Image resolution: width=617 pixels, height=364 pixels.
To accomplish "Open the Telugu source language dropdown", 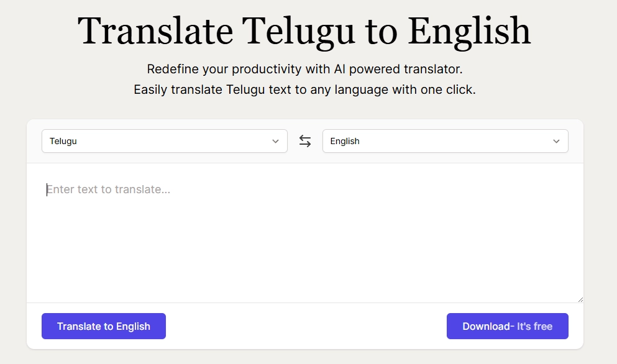I will click(x=164, y=141).
